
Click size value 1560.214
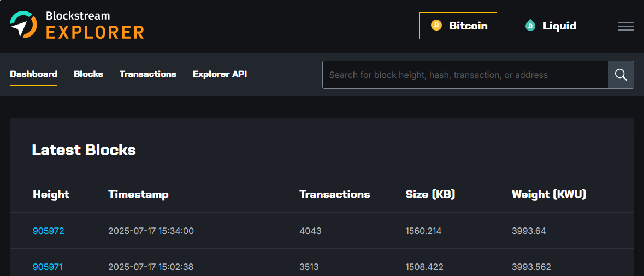(x=423, y=231)
